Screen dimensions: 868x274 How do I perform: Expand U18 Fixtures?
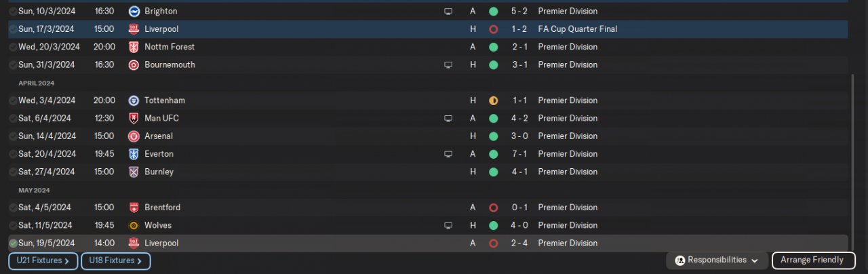pyautogui.click(x=115, y=260)
